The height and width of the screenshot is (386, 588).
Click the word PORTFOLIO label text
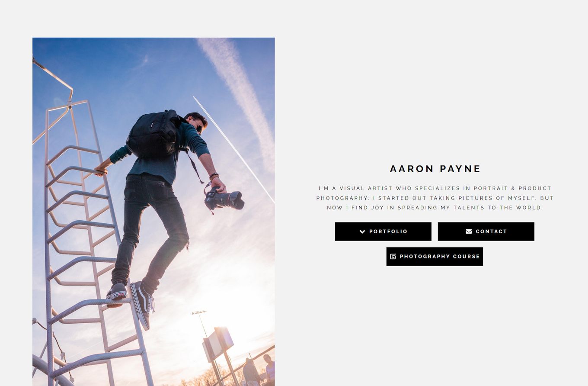[388, 232]
